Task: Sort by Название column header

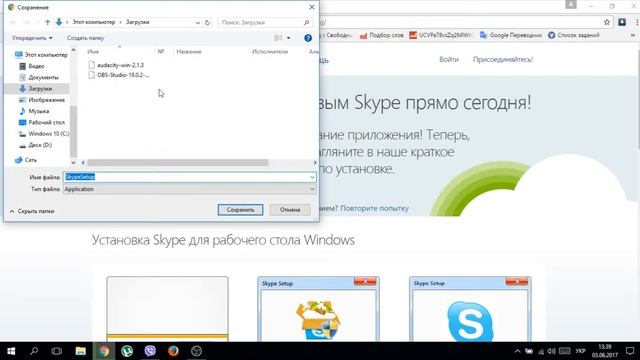Action: (x=189, y=52)
